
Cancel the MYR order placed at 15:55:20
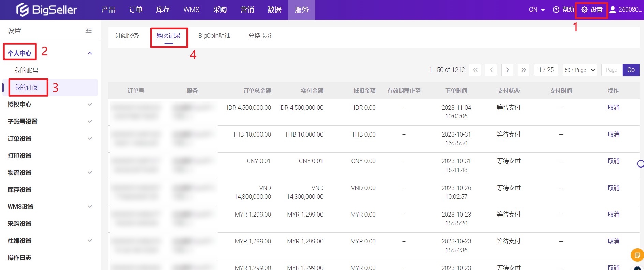pos(613,215)
